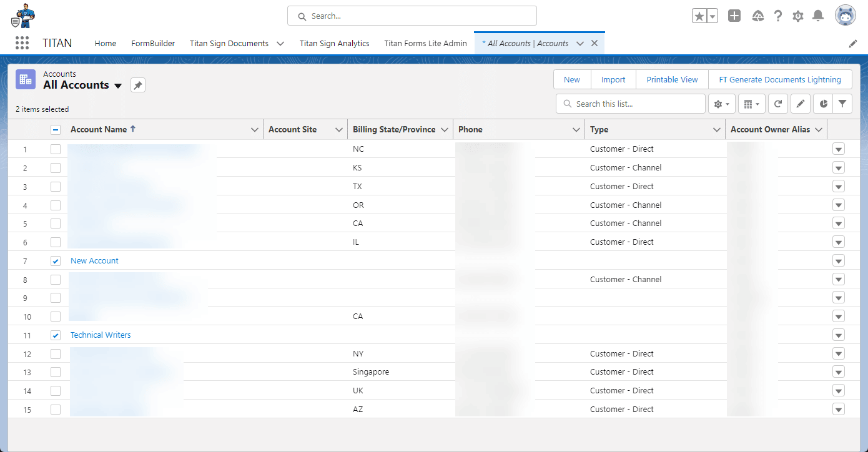Viewport: 868px width, 452px height.
Task: Select the checkbox for row 9
Action: [x=56, y=298]
